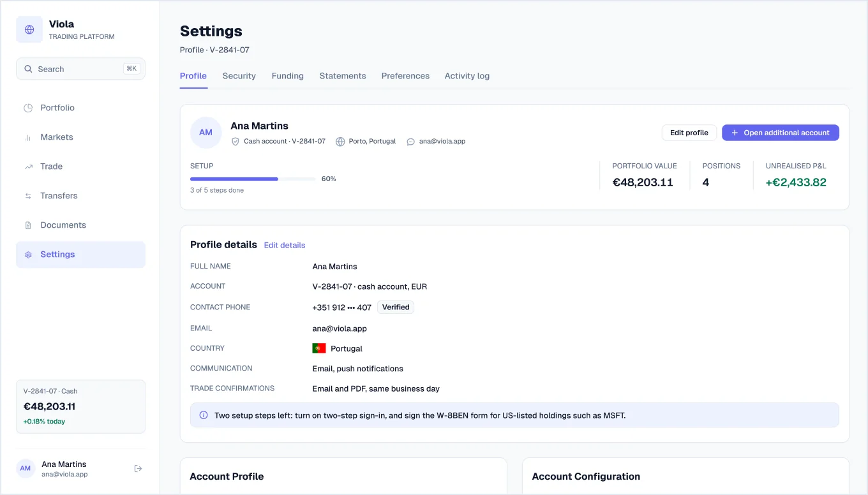
Task: Switch to the Funding tab
Action: [288, 76]
